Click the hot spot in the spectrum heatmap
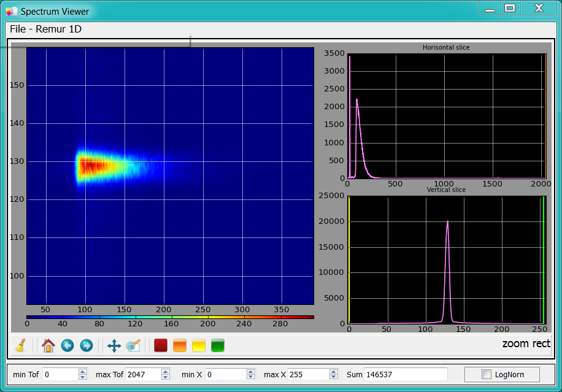The width and height of the screenshot is (562, 392). pos(89,165)
